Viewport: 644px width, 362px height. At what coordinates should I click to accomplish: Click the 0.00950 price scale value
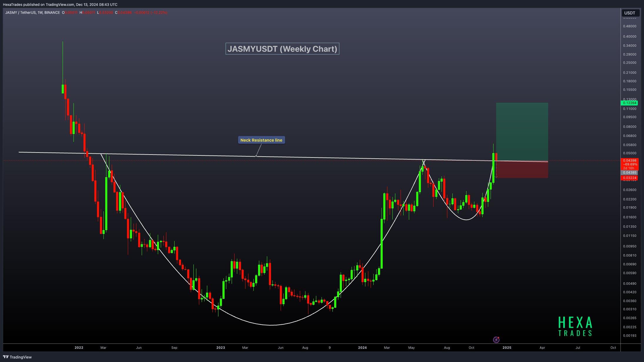(630, 246)
